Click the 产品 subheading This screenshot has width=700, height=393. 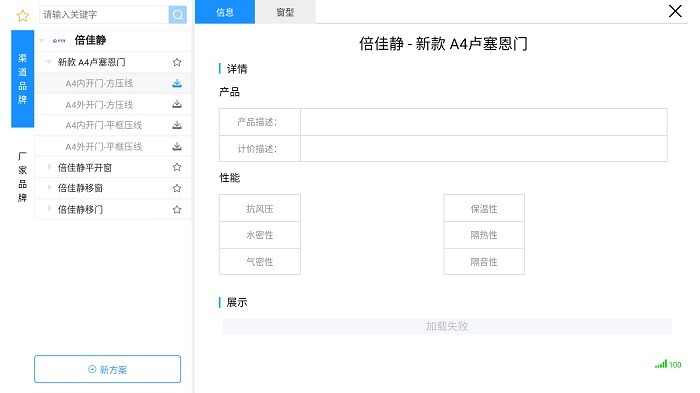coord(229,92)
